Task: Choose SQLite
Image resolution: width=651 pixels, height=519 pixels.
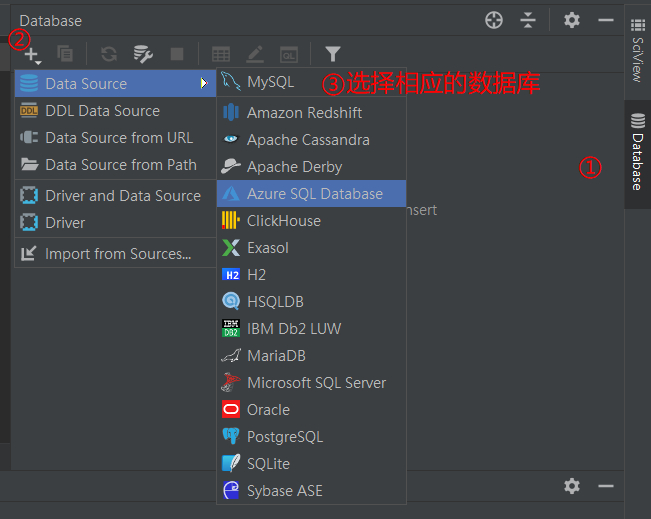Action: (x=311, y=463)
